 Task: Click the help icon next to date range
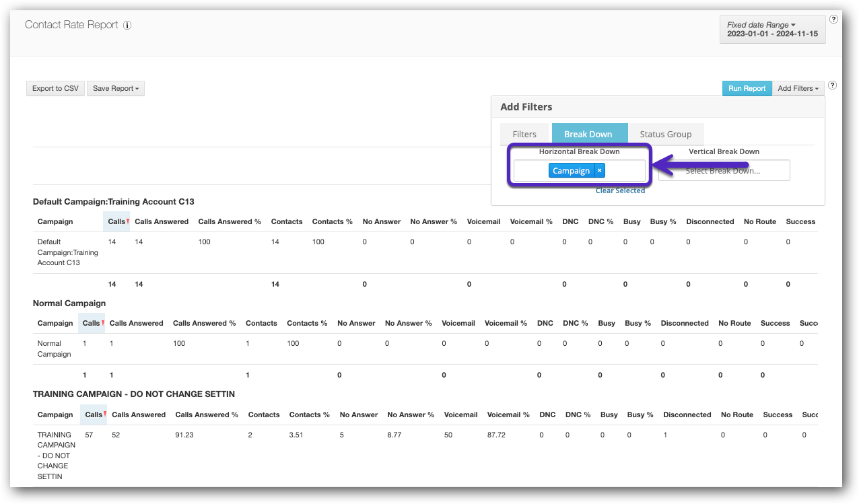[833, 20]
